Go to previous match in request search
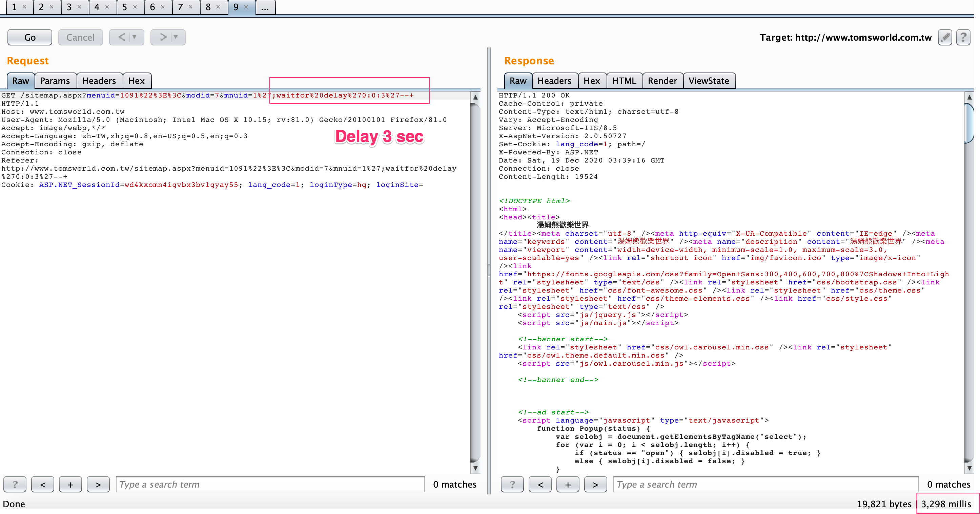 click(x=43, y=484)
